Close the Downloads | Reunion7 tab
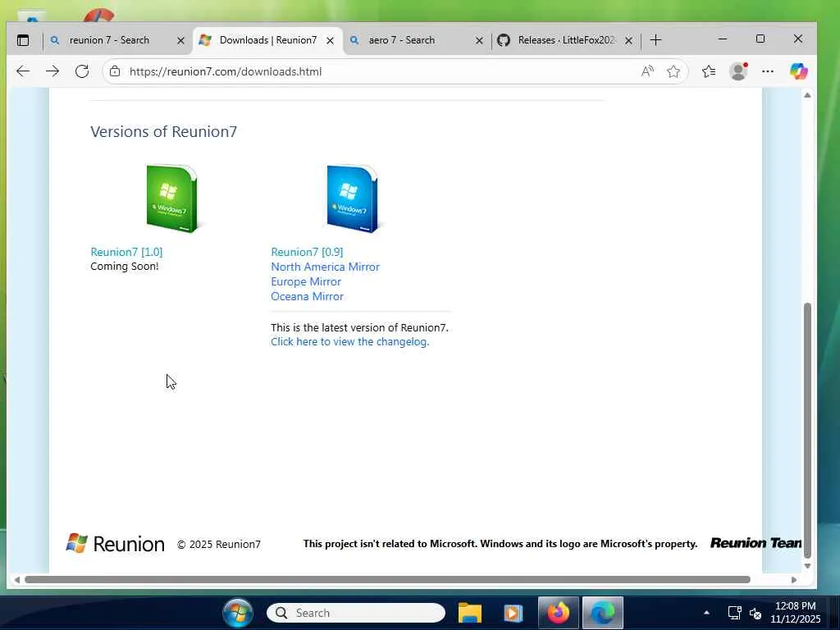 [331, 41]
